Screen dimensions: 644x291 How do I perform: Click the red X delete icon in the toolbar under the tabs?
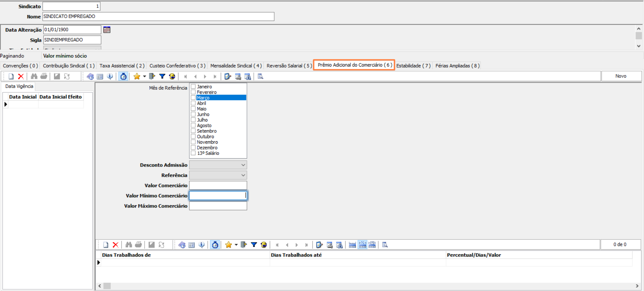[x=21, y=76]
